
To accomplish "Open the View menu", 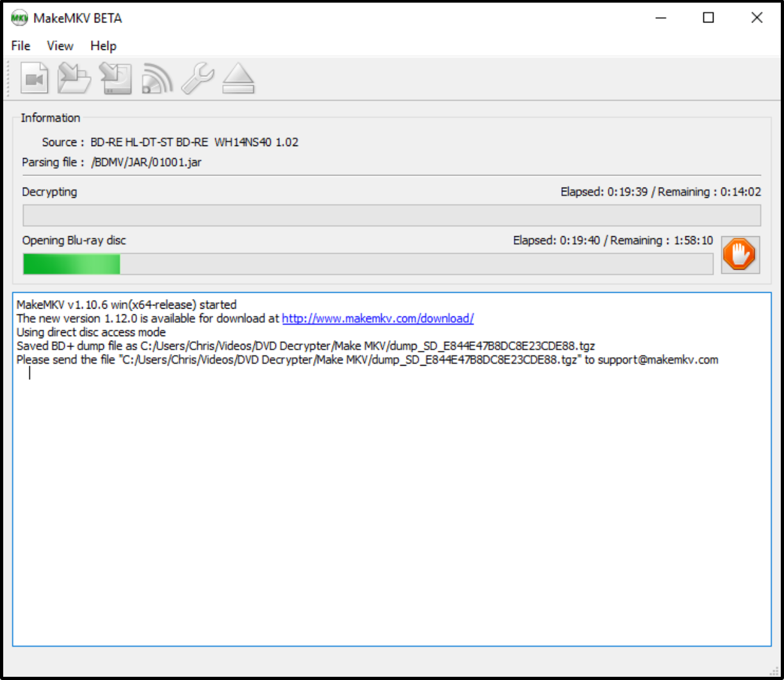I will pyautogui.click(x=60, y=46).
